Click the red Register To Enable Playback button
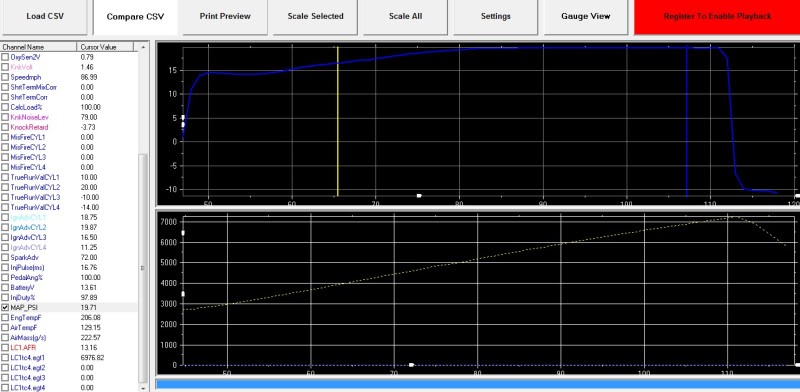 pos(717,16)
